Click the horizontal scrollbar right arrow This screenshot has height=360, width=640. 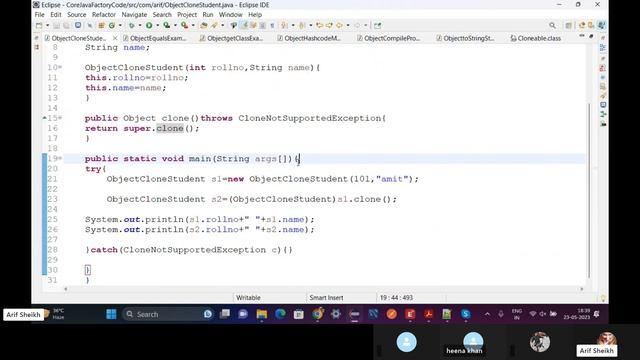pos(582,289)
